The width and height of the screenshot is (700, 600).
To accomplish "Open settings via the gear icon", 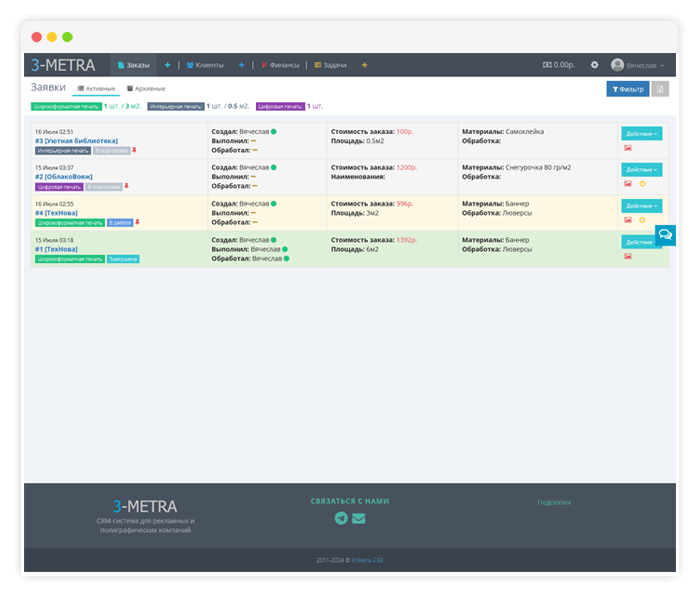I will (594, 65).
